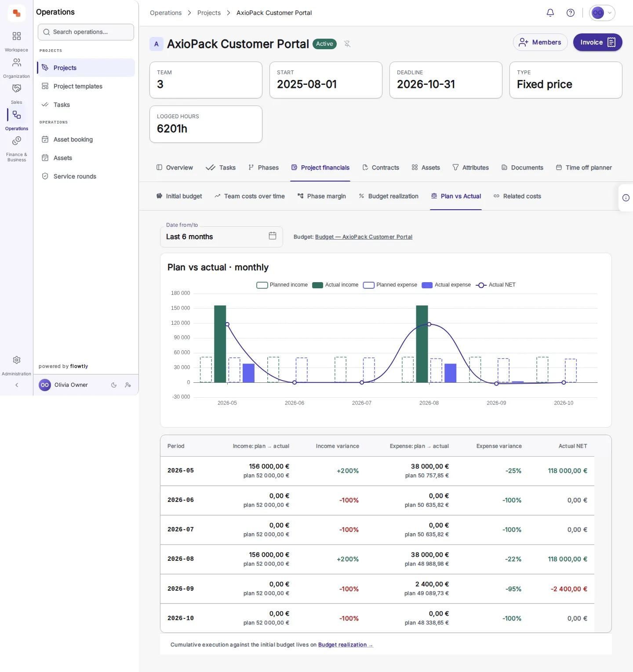Open the help question mark icon
The height and width of the screenshot is (672, 633).
point(571,13)
